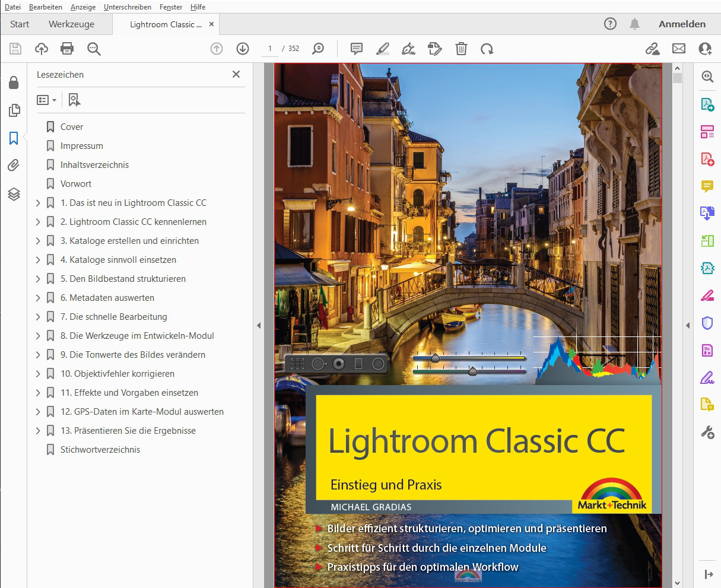The width and height of the screenshot is (721, 588).
Task: Select the highlighter pen tool
Action: [383, 49]
